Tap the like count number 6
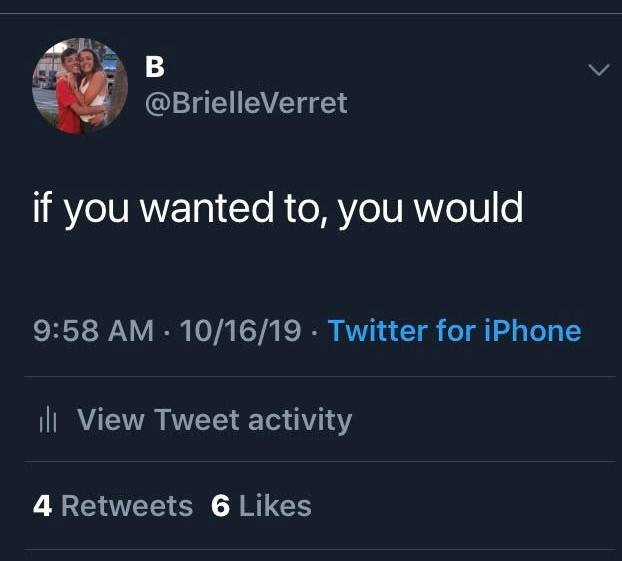The image size is (622, 561). click(x=221, y=506)
